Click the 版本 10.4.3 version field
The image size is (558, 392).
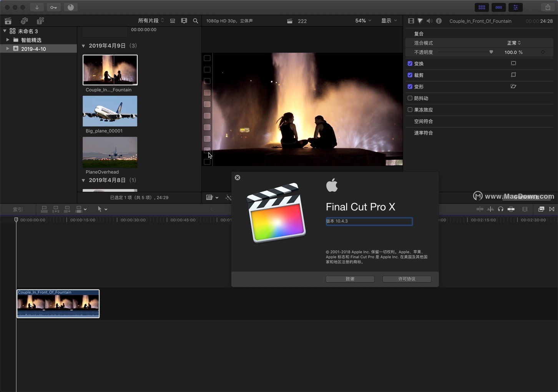tap(369, 221)
